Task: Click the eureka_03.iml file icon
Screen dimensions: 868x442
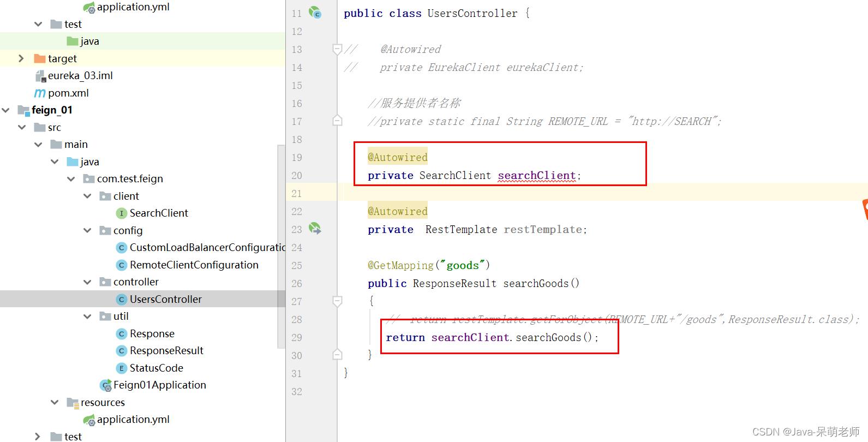Action: click(40, 76)
